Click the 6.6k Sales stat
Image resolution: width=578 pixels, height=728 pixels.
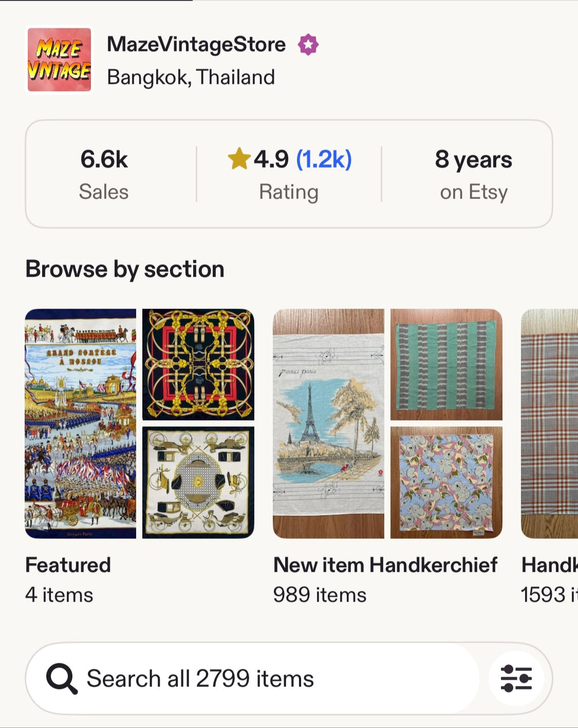coord(104,174)
